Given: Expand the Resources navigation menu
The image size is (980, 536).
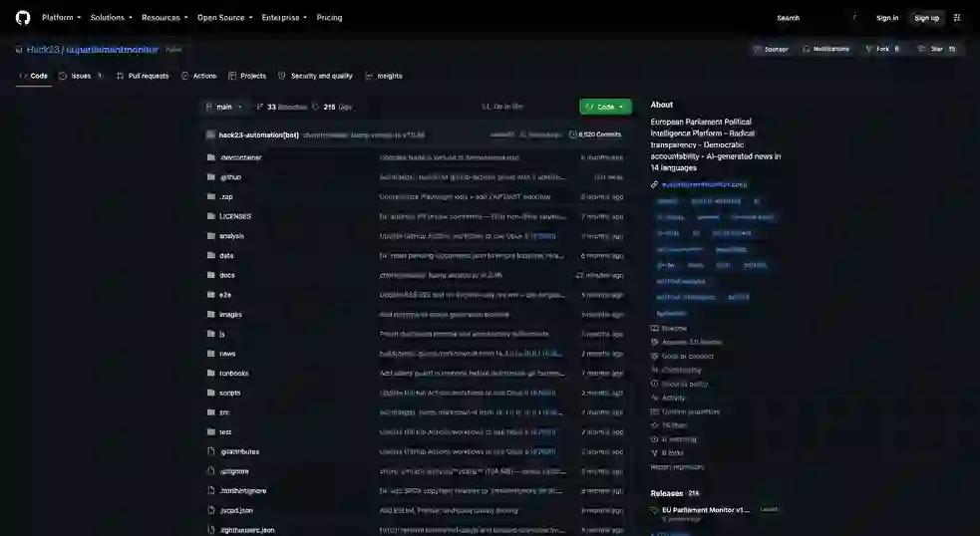Looking at the screenshot, I should 164,18.
